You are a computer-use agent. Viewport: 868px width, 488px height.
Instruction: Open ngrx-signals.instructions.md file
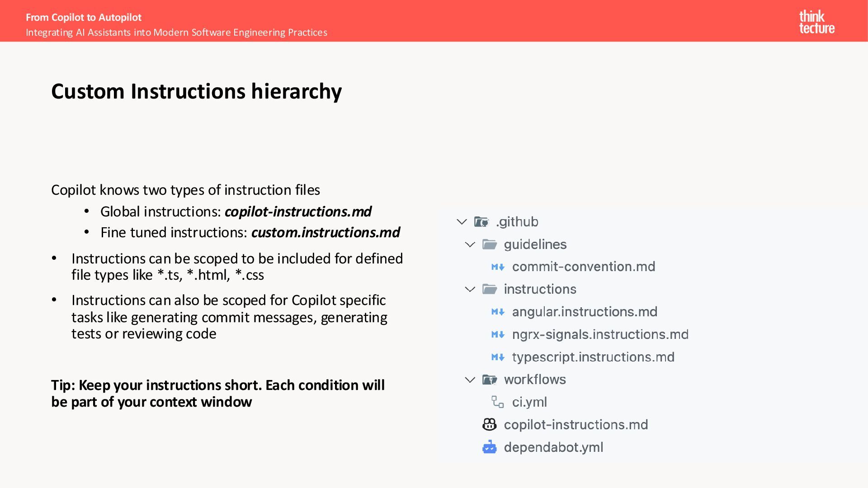tap(600, 334)
